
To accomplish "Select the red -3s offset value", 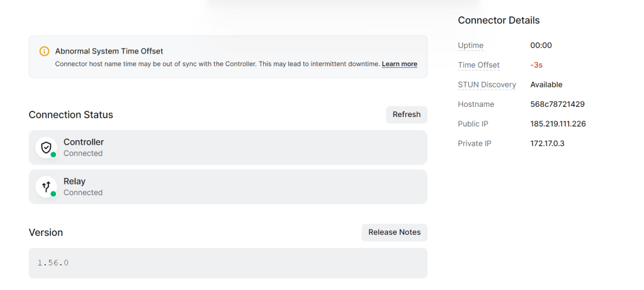I will coord(536,65).
